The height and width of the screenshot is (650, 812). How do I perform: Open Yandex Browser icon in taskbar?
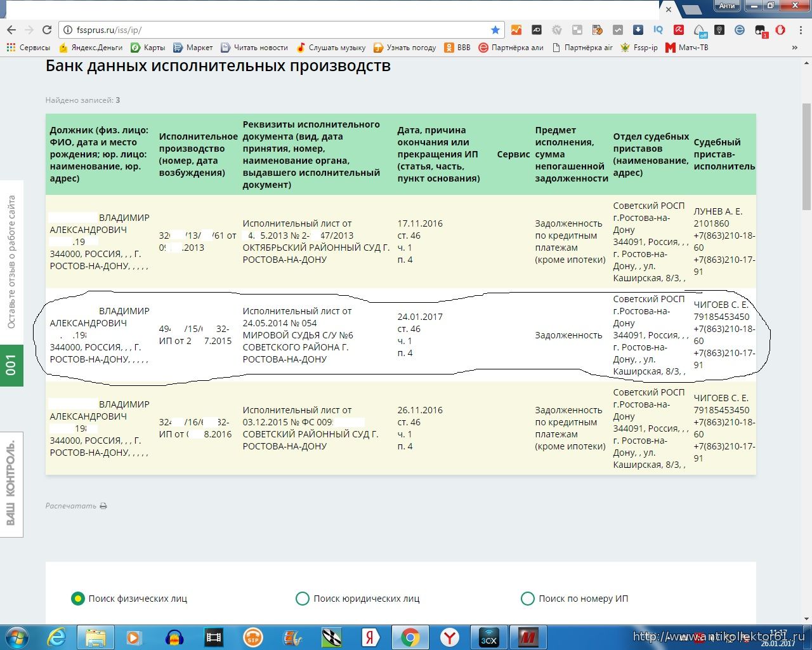coord(450,637)
